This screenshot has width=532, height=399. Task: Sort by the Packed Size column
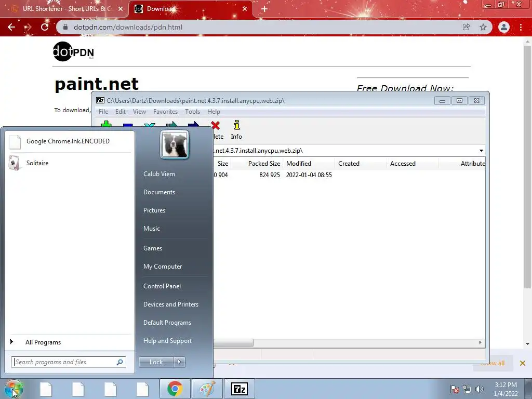pos(257,164)
